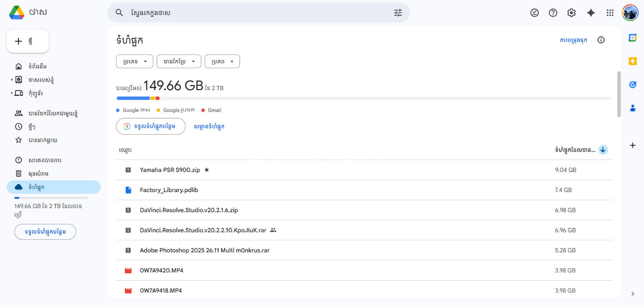Open the modified filter dropdown

[x=179, y=62]
